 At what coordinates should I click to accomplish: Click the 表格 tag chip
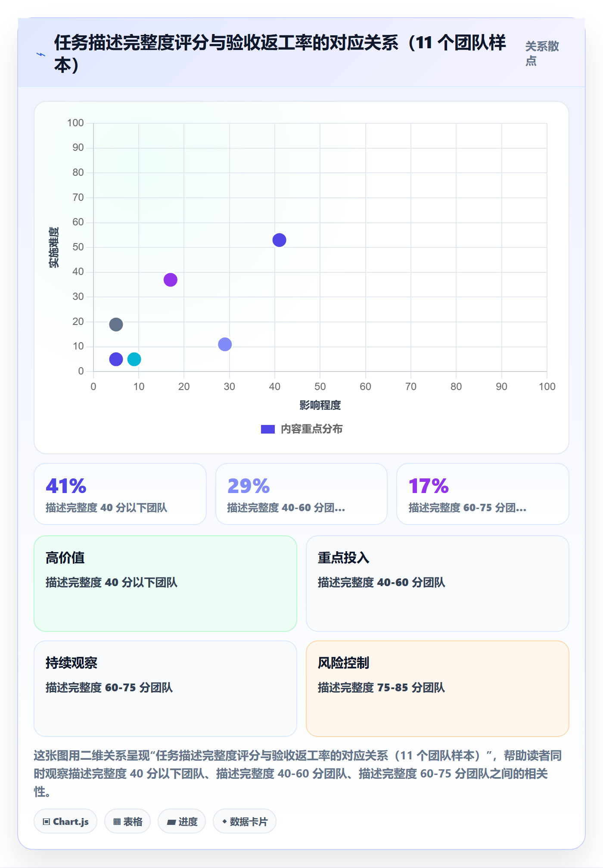tap(127, 821)
